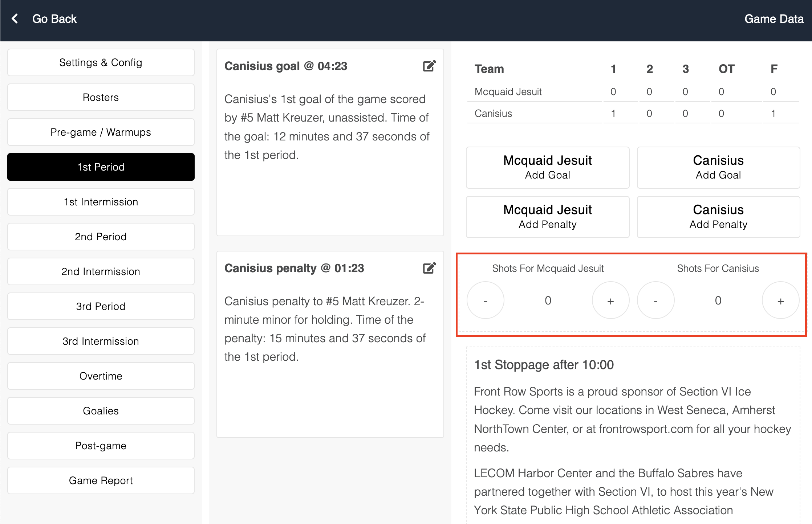Click the Go Back link
Viewport: 812px width, 524px height.
[x=54, y=19]
